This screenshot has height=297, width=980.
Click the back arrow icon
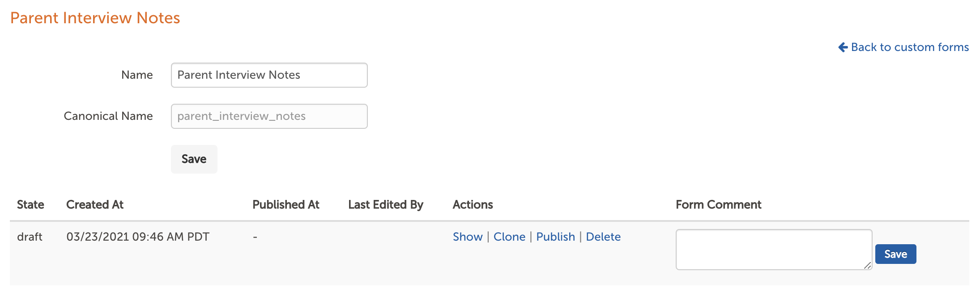point(843,47)
